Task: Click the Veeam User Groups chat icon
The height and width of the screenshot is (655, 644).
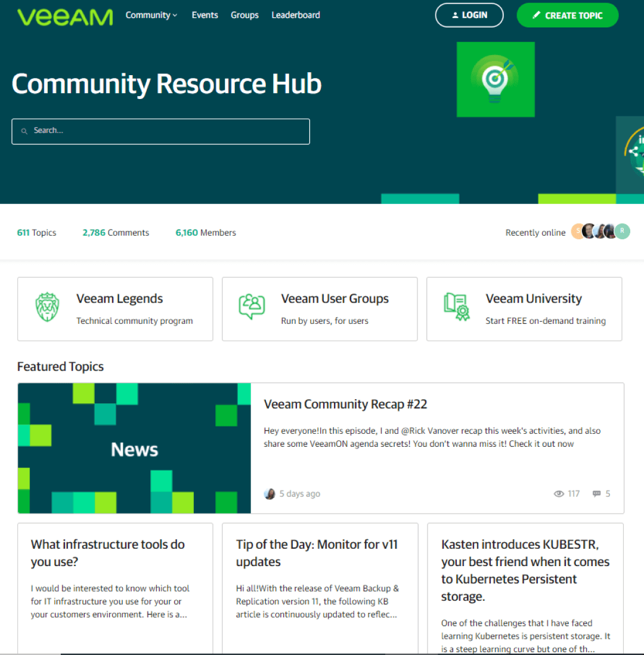Action: [x=252, y=307]
